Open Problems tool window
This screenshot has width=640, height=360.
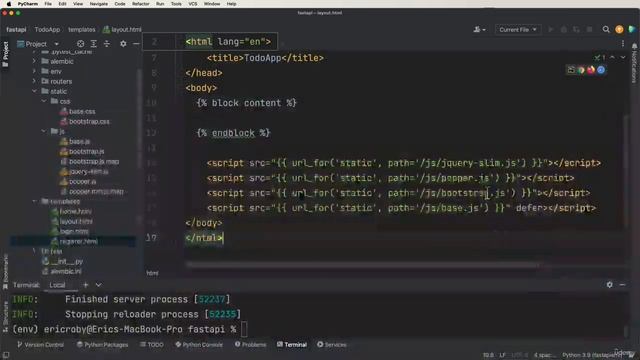coord(250,345)
